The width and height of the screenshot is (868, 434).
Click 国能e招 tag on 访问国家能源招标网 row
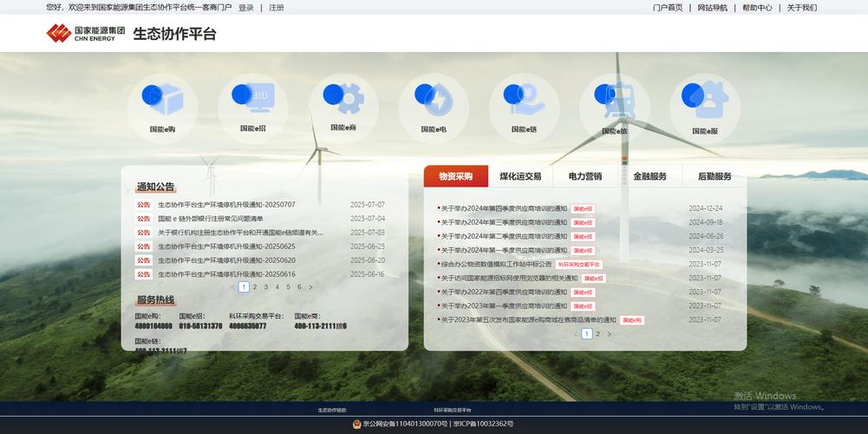[x=593, y=279]
